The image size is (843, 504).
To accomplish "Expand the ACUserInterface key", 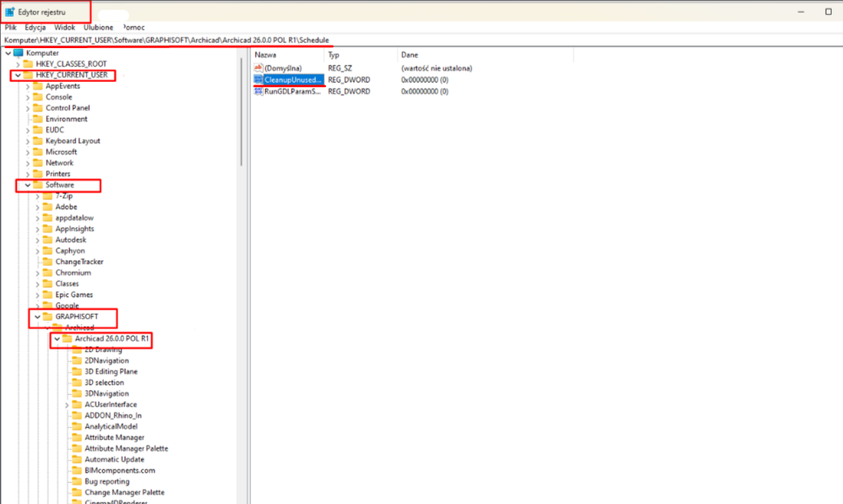I will (67, 404).
